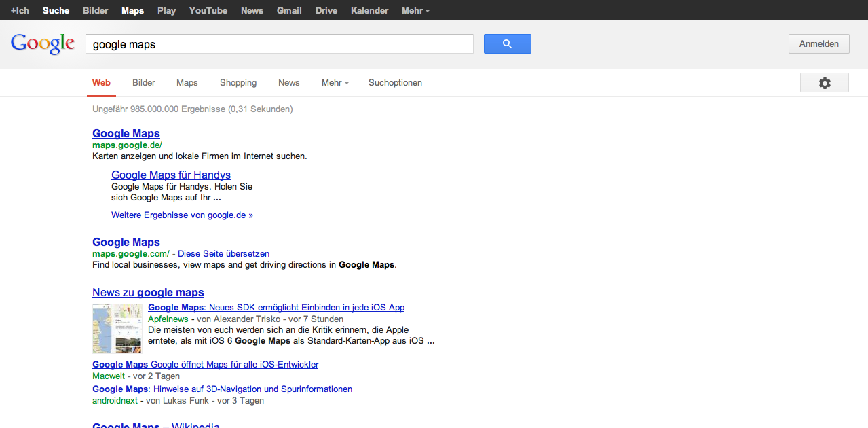The width and height of the screenshot is (868, 428).
Task: Open Google Maps für Handys link
Action: 171,175
